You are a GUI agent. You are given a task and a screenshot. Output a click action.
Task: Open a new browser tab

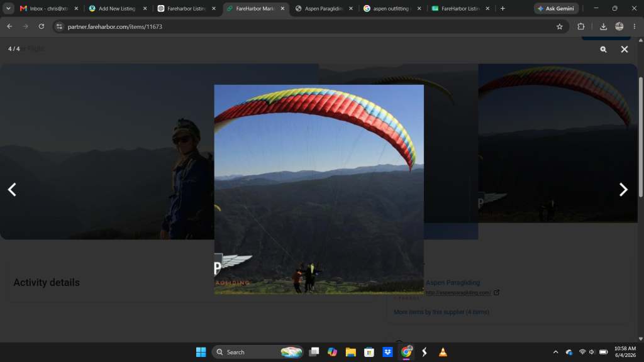[502, 8]
